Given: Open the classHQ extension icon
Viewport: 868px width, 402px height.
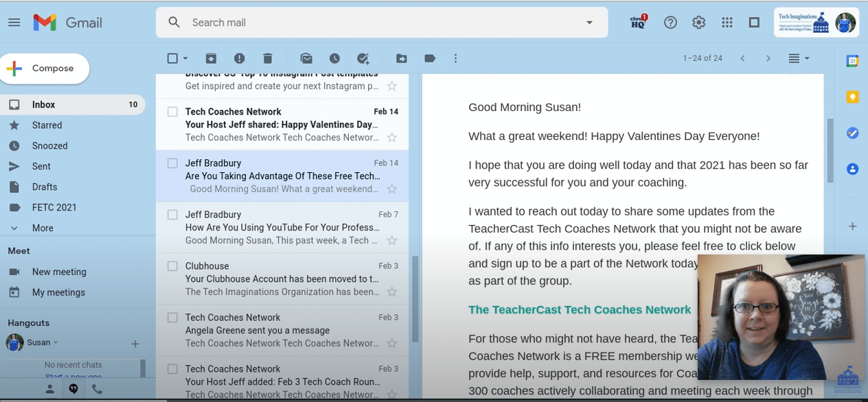Looking at the screenshot, I should tap(639, 23).
